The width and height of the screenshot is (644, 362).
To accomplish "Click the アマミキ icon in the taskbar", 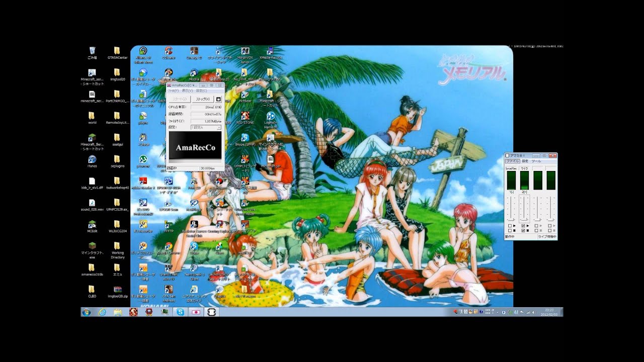I will click(212, 312).
